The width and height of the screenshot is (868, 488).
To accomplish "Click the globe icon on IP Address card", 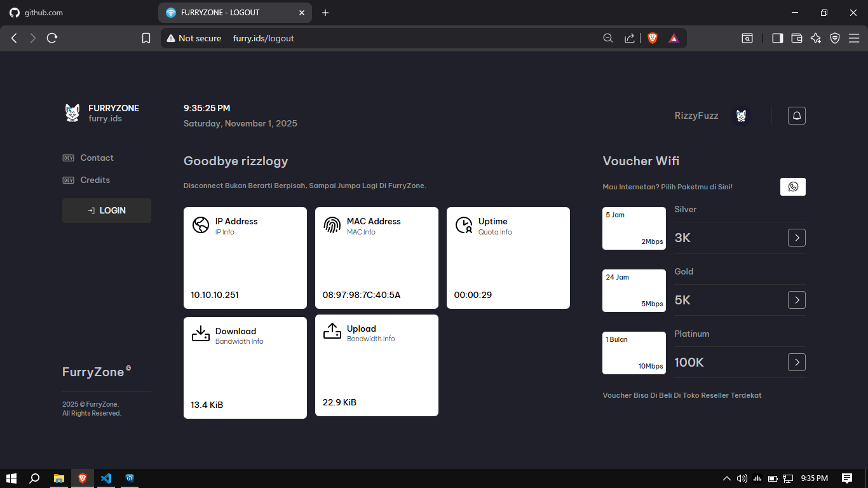I will coord(200,225).
